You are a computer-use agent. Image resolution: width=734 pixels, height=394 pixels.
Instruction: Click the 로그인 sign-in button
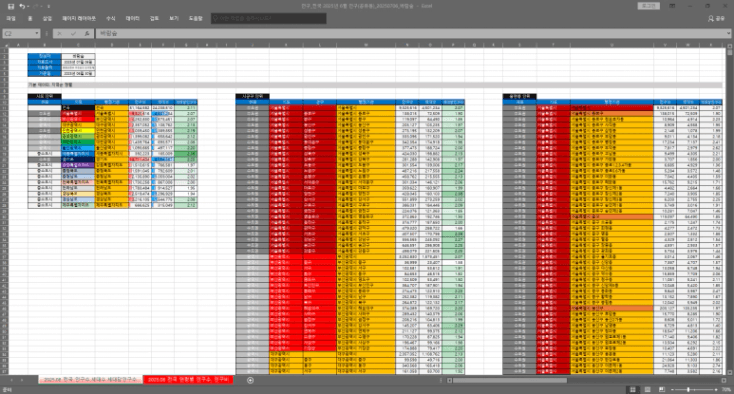[649, 6]
